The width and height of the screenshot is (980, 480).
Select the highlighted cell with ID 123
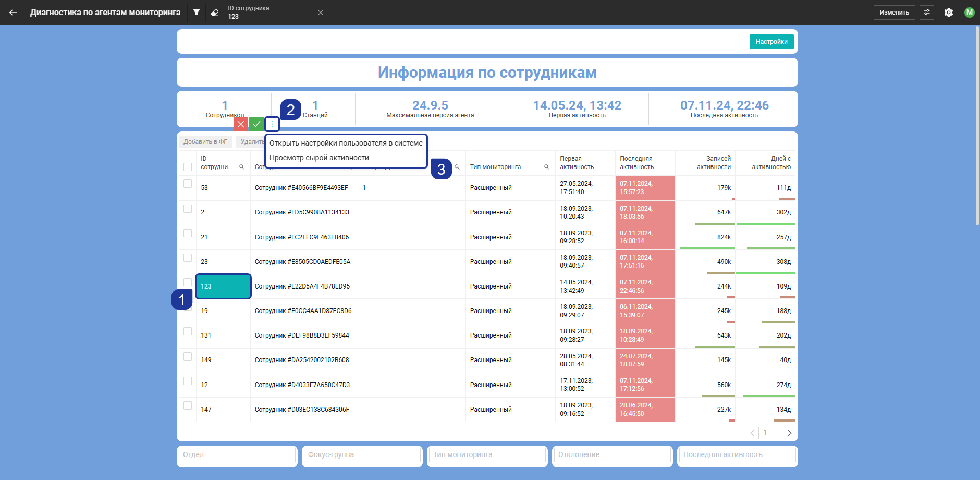point(223,286)
